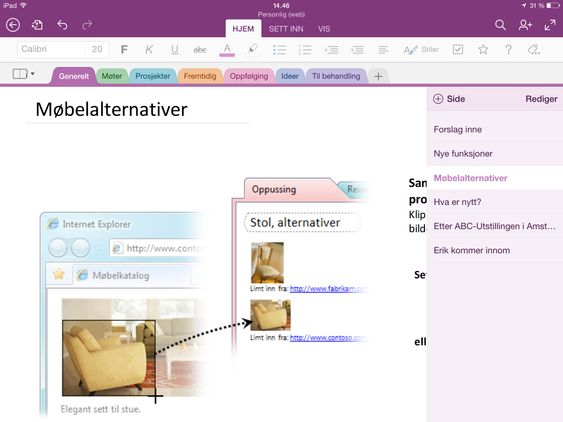The image size is (563, 422).
Task: Open the Prosjekter section tab
Action: [x=153, y=76]
